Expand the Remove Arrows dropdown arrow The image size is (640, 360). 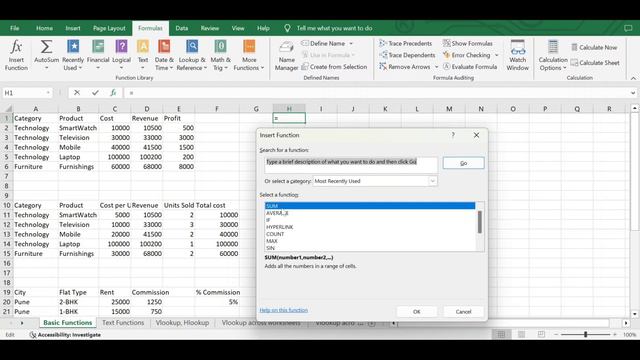click(x=436, y=67)
